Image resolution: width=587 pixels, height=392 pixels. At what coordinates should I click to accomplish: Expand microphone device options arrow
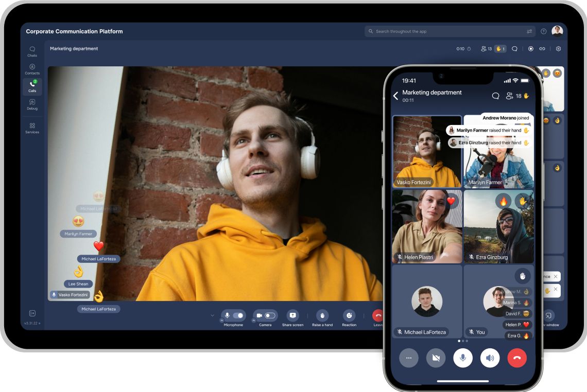[222, 320]
